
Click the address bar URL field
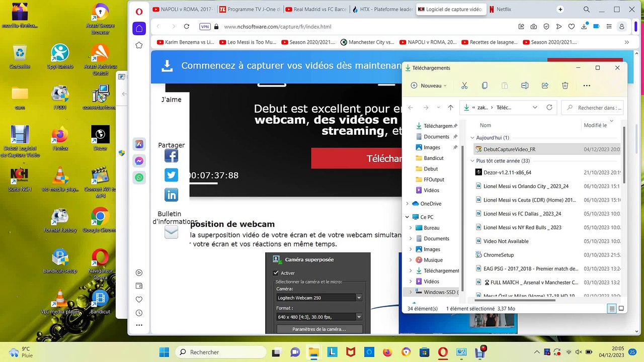click(x=367, y=27)
